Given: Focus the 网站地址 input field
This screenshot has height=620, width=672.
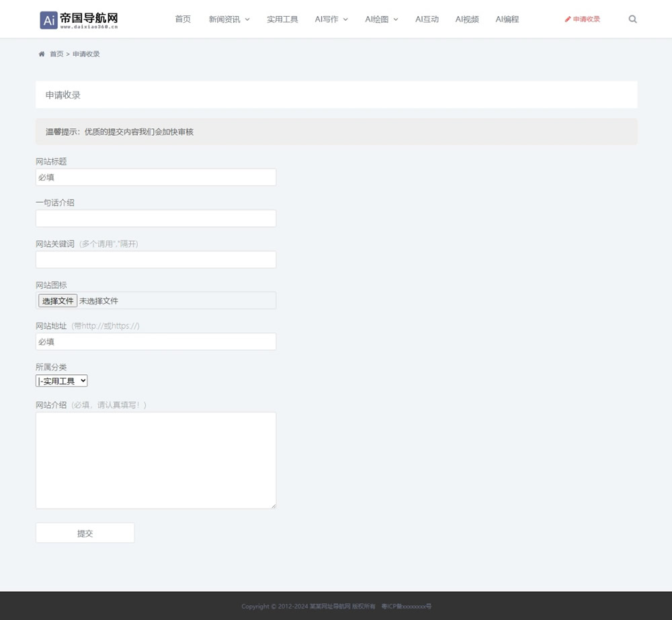Looking at the screenshot, I should (x=156, y=342).
